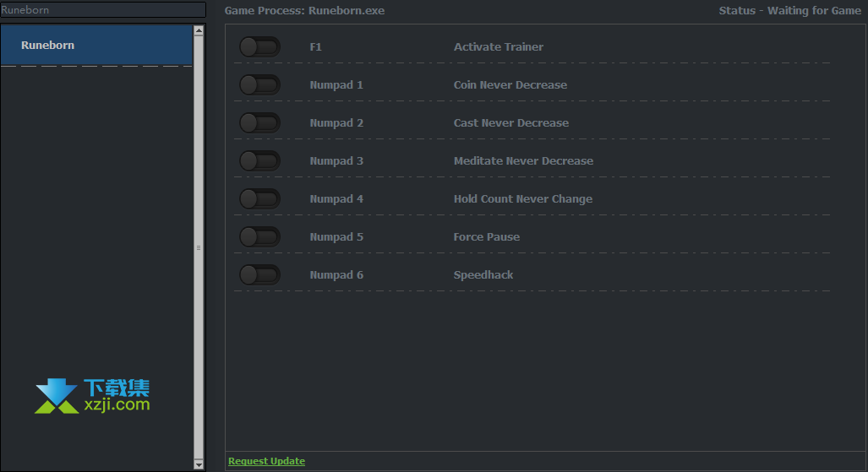Viewport: 868px width, 472px height.
Task: Click the Request Update link
Action: [x=266, y=461]
